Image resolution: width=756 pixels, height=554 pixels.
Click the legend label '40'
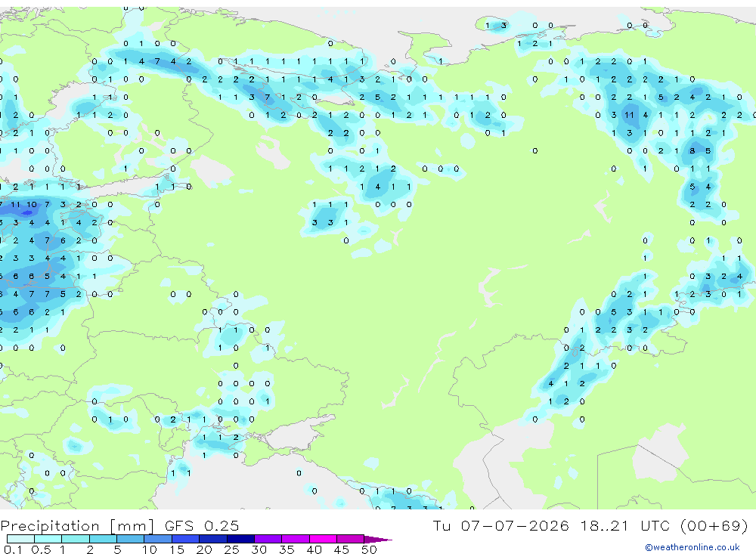tap(314, 549)
